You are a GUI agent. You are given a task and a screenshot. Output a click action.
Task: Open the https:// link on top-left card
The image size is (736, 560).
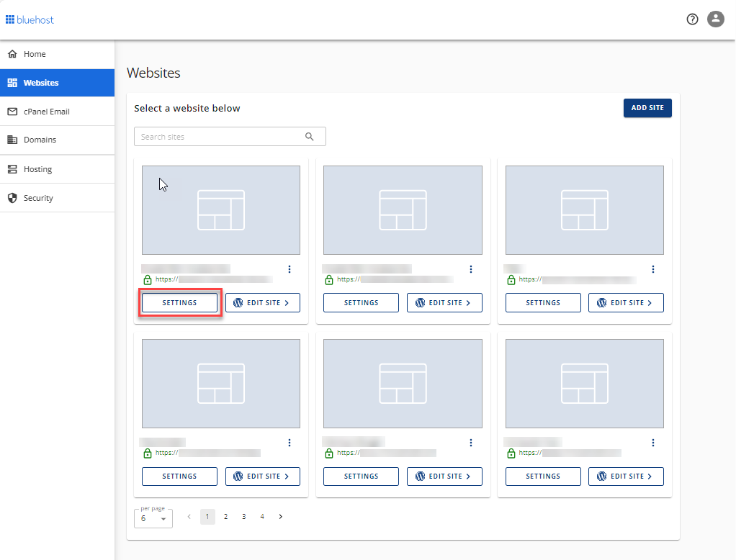(214, 279)
